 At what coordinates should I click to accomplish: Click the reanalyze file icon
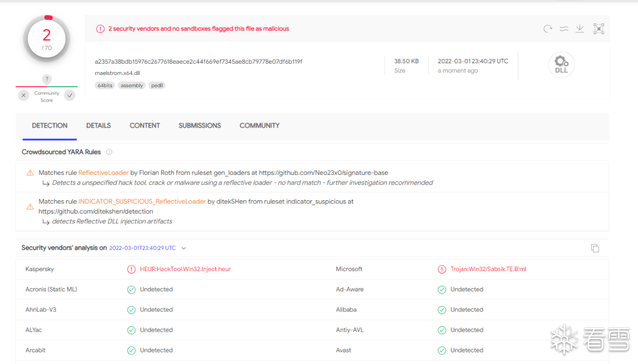pyautogui.click(x=548, y=29)
